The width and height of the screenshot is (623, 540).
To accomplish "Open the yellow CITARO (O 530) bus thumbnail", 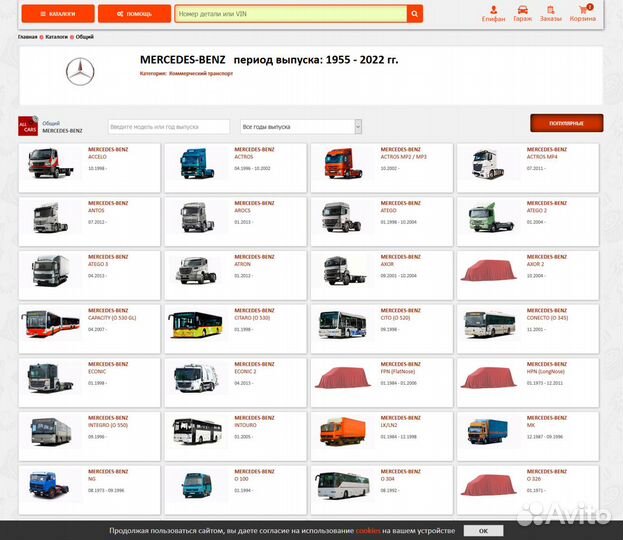I will tap(195, 324).
